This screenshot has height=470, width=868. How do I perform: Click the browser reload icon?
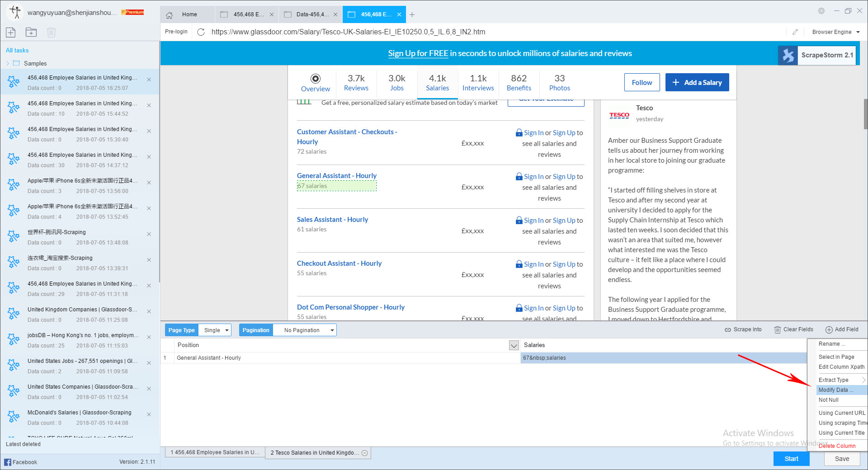[201, 32]
